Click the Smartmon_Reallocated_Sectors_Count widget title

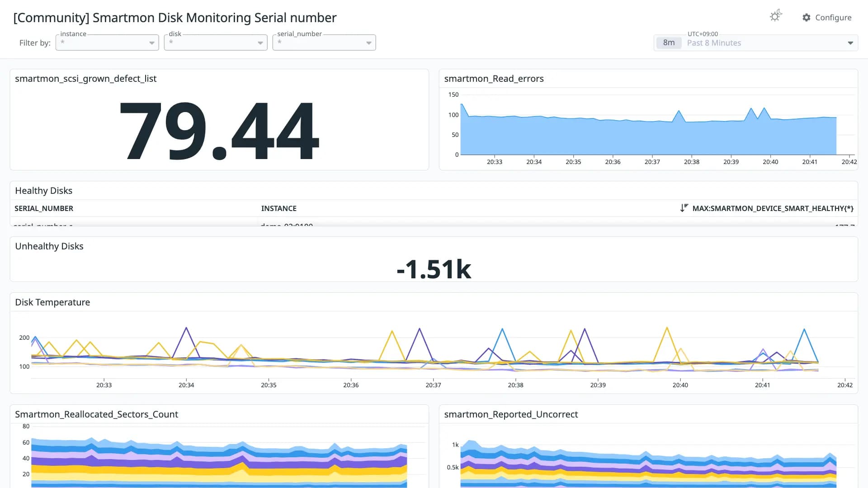pos(97,414)
